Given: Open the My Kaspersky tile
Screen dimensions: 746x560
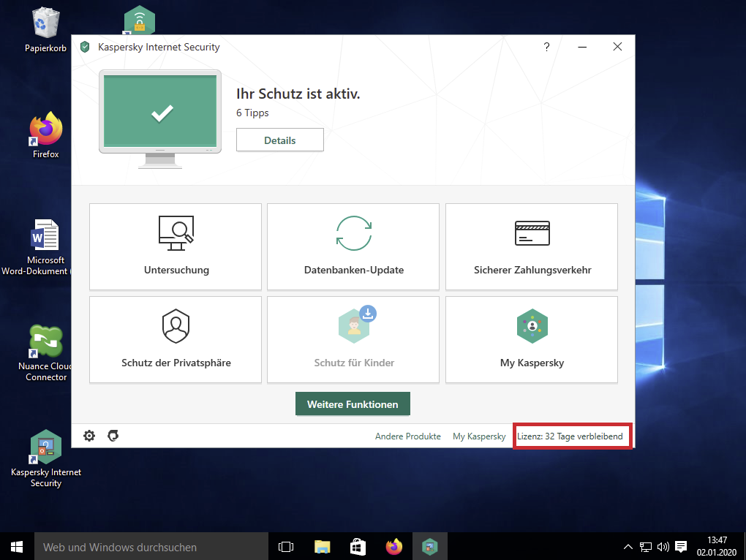Looking at the screenshot, I should pyautogui.click(x=532, y=339).
